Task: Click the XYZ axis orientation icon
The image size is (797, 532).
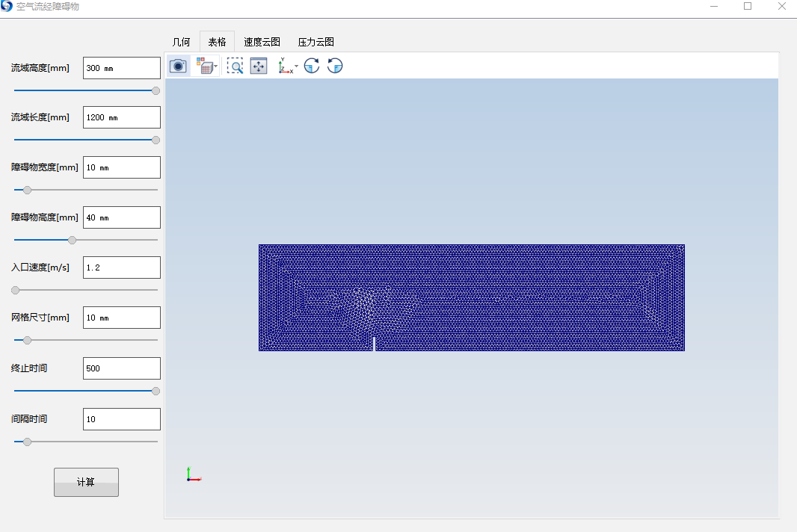Action: tap(285, 66)
